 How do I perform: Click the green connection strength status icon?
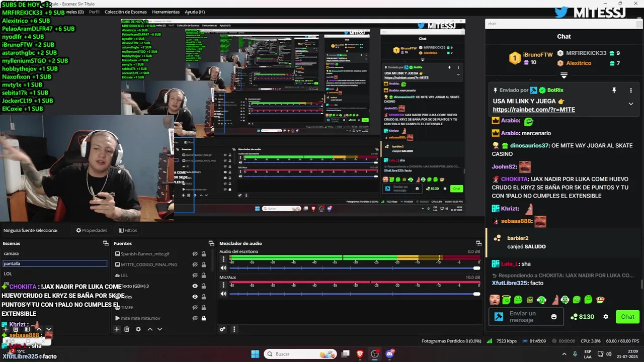pyautogui.click(x=490, y=341)
